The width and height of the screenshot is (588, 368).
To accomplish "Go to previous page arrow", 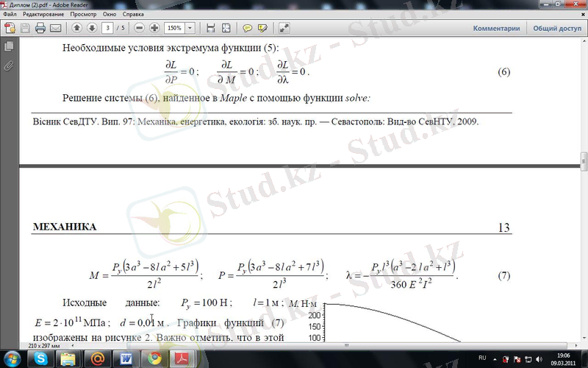I will coord(77,28).
